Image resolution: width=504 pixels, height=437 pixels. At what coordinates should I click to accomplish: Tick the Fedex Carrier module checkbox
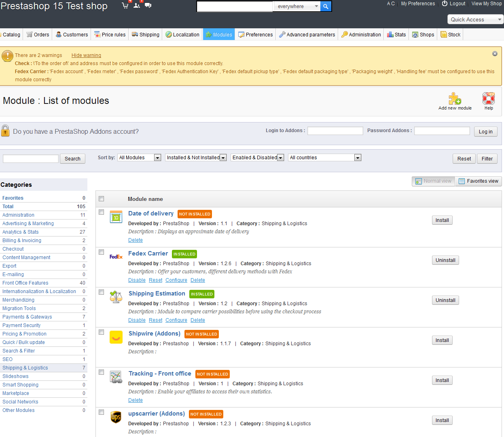[102, 252]
